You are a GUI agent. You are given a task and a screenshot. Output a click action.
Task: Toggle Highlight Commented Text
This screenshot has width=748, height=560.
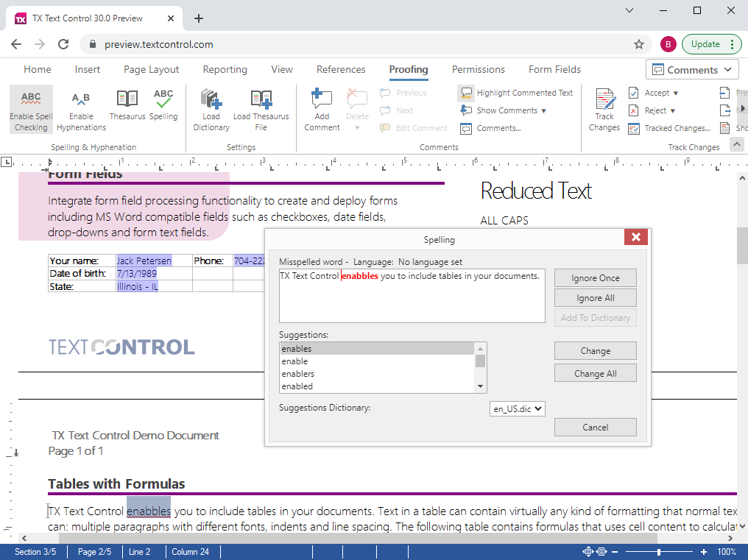tap(516, 93)
